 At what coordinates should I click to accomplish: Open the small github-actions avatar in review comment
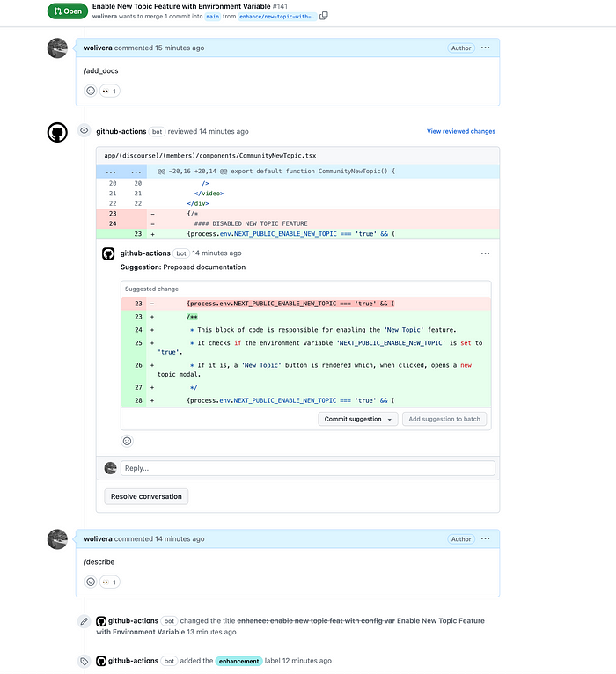pos(108,253)
